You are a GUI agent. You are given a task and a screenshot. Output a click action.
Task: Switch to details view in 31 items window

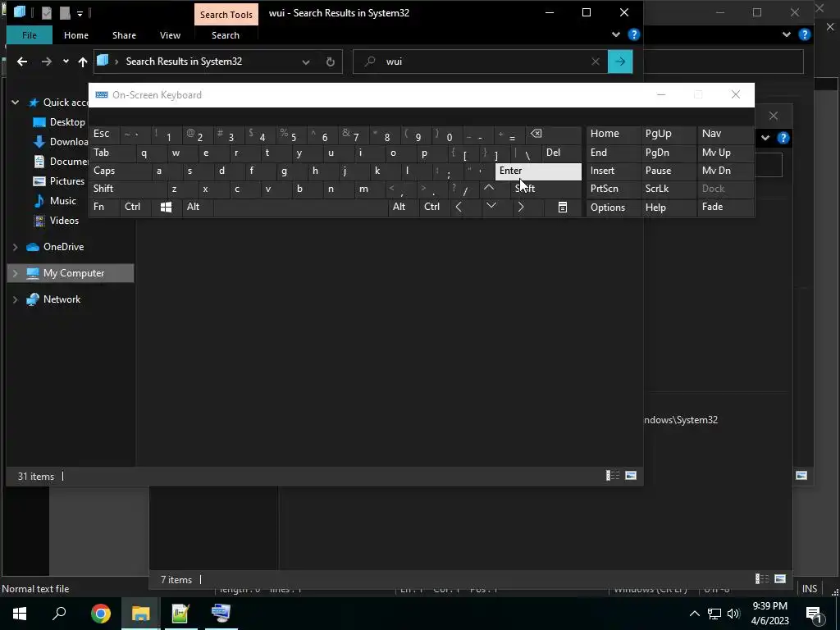(612, 476)
